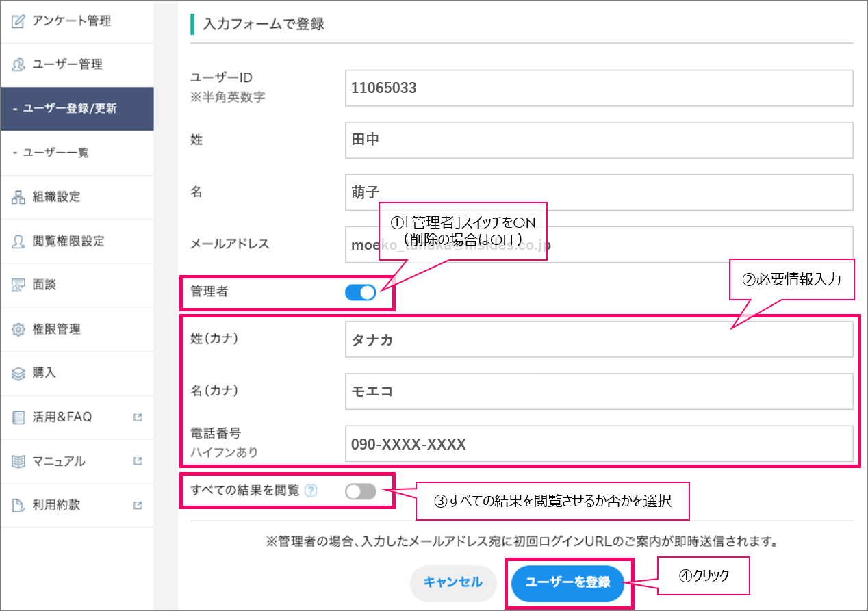This screenshot has width=868, height=611.
Task: Click external link icon beside 利用約款
Action: (x=138, y=506)
